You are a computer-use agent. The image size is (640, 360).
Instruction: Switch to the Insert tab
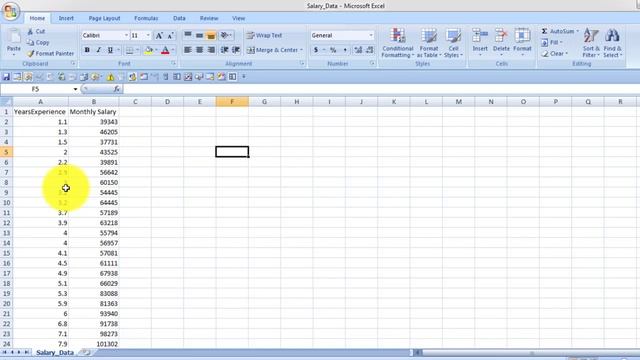[66, 18]
